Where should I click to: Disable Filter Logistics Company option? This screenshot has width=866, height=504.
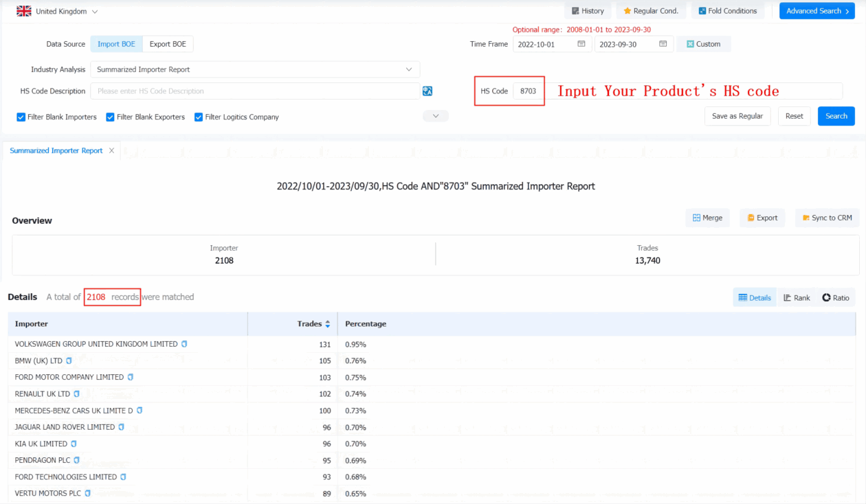coord(199,117)
